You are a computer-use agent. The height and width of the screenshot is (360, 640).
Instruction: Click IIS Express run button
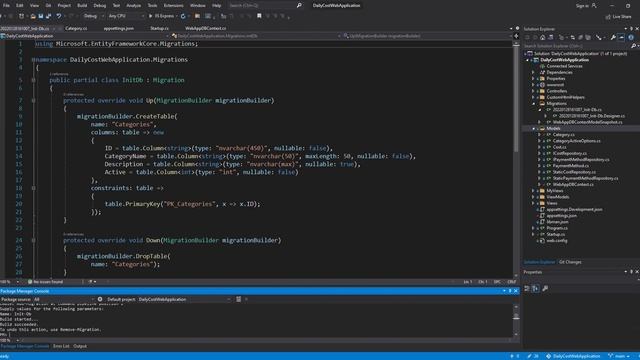[162, 16]
